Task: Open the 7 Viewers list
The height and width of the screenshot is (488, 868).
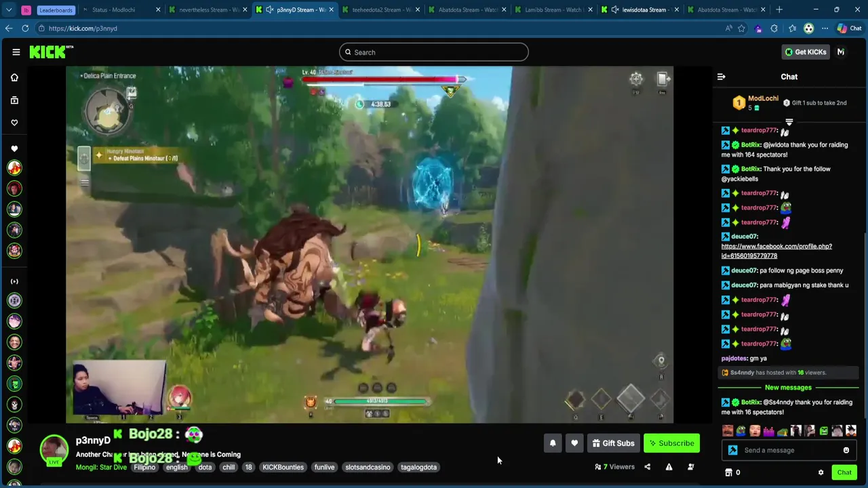Action: (614, 467)
